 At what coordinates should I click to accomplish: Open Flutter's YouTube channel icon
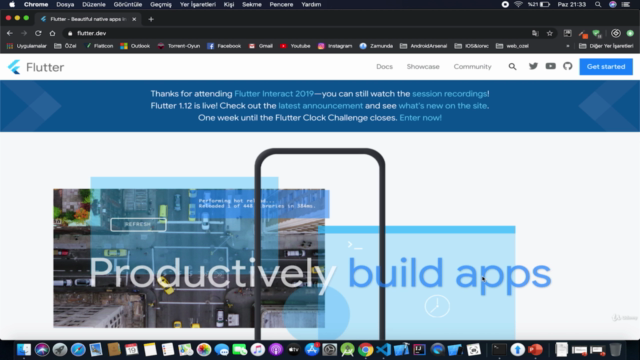(x=551, y=66)
